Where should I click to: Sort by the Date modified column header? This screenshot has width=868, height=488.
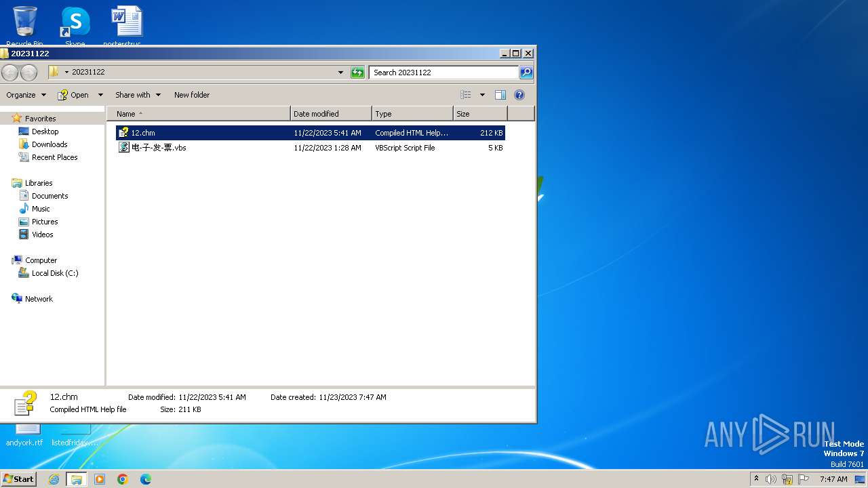coord(331,114)
